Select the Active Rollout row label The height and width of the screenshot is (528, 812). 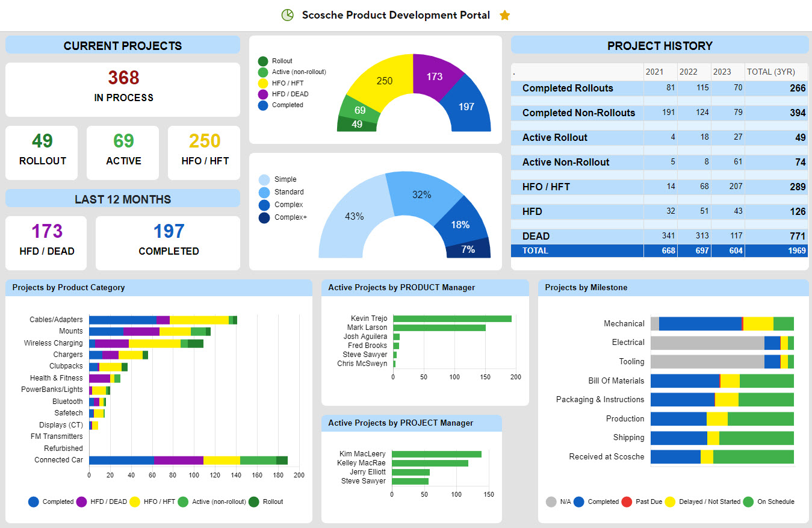(555, 137)
